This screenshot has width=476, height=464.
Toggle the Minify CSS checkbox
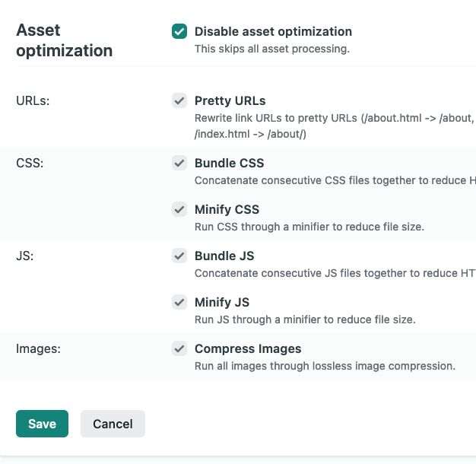[179, 209]
